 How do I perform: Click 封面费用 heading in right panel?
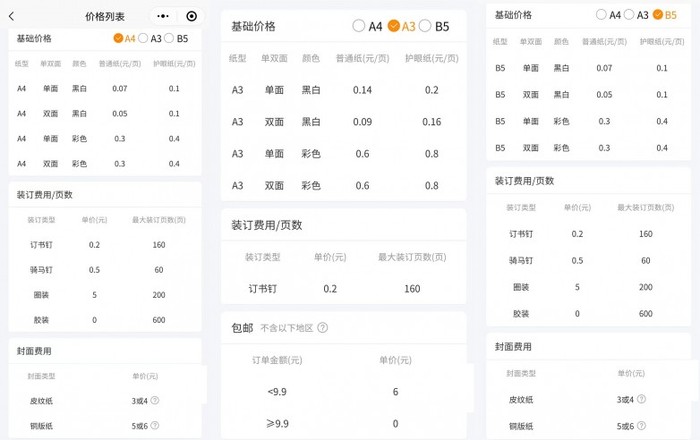click(513, 347)
